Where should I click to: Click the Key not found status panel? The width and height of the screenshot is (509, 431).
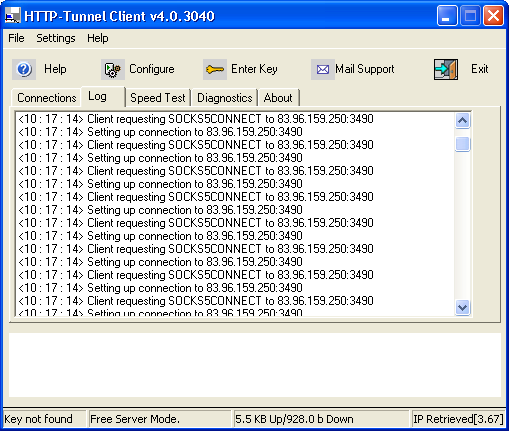pos(44,419)
